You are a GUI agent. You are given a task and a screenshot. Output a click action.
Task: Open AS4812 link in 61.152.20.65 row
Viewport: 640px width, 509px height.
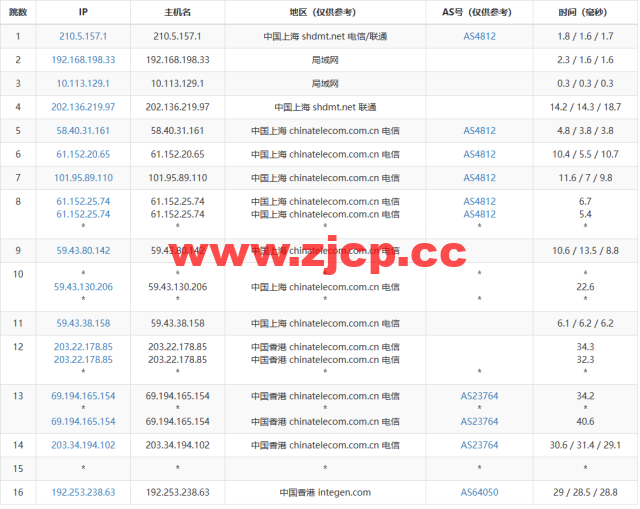coord(480,155)
